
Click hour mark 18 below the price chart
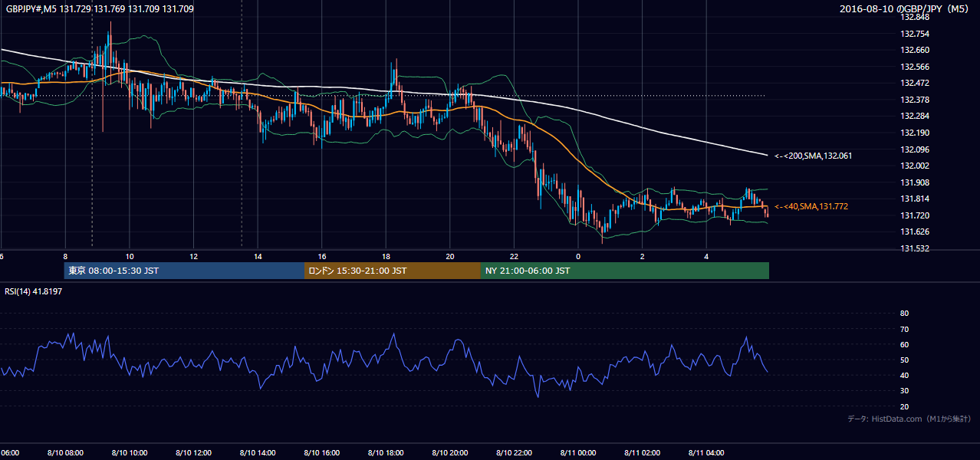coord(386,257)
